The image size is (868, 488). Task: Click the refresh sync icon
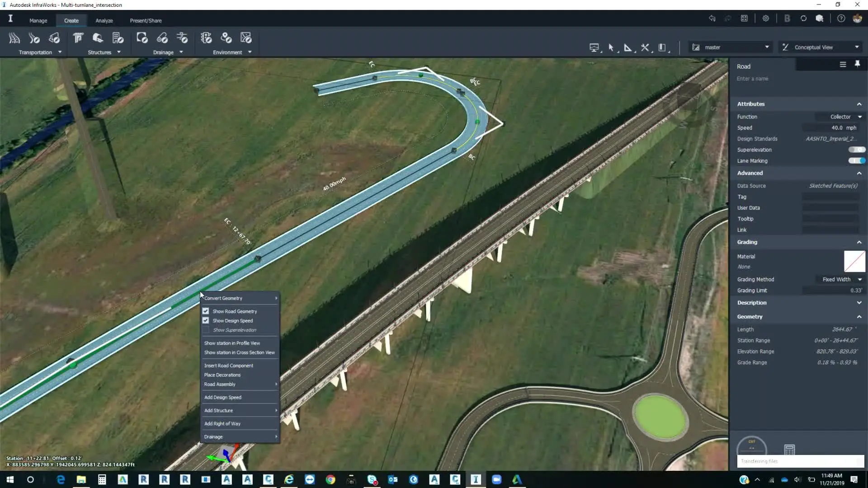tap(803, 19)
